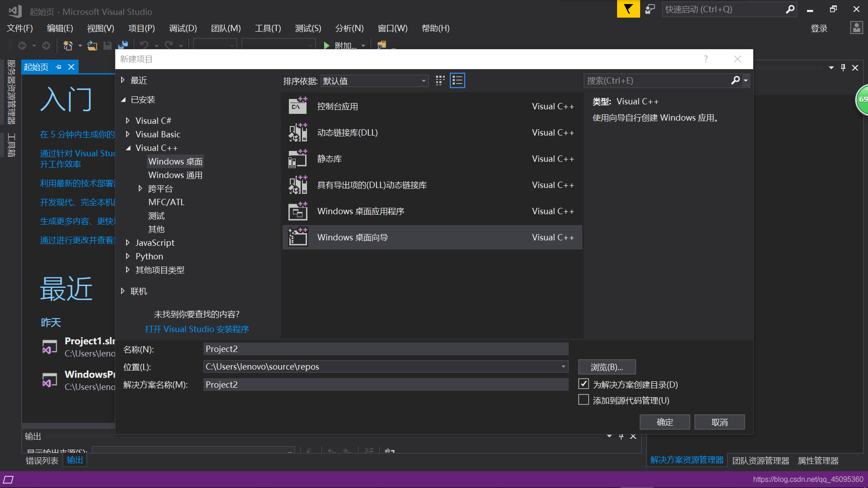Click the 快速启动 search input

pos(723,9)
